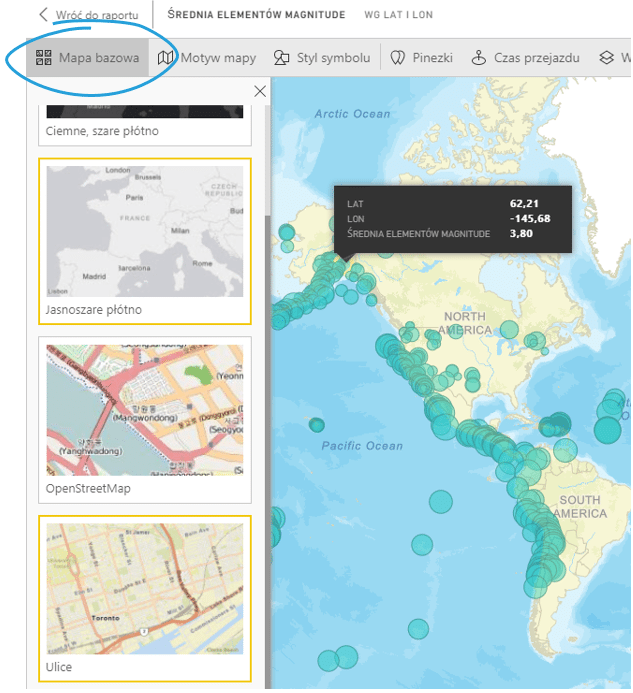Close the basemap panel with X
Viewport: 633px width, 693px height.
[x=260, y=92]
